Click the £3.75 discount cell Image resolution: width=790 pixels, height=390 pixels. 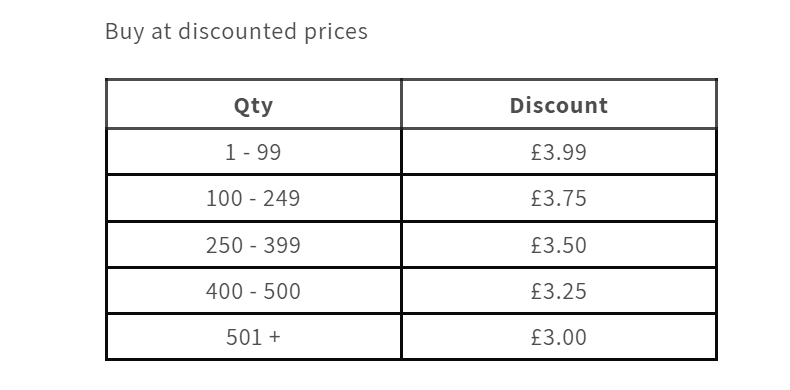[559, 198]
